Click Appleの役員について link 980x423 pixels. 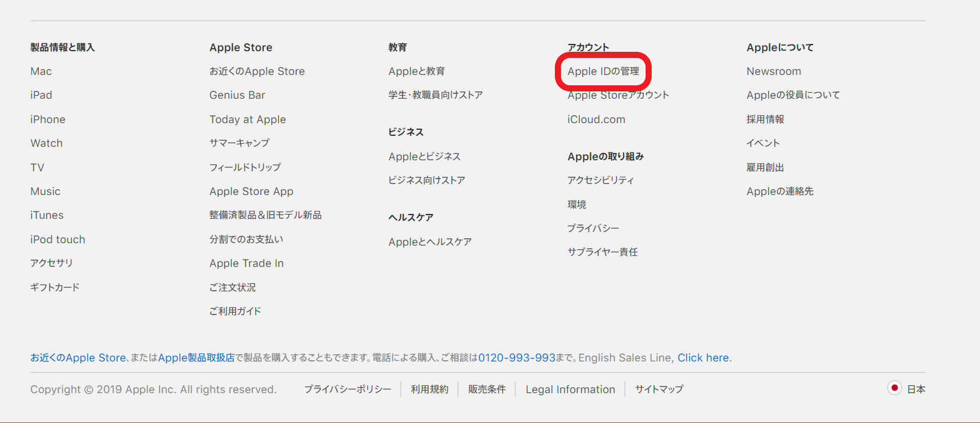coord(794,95)
